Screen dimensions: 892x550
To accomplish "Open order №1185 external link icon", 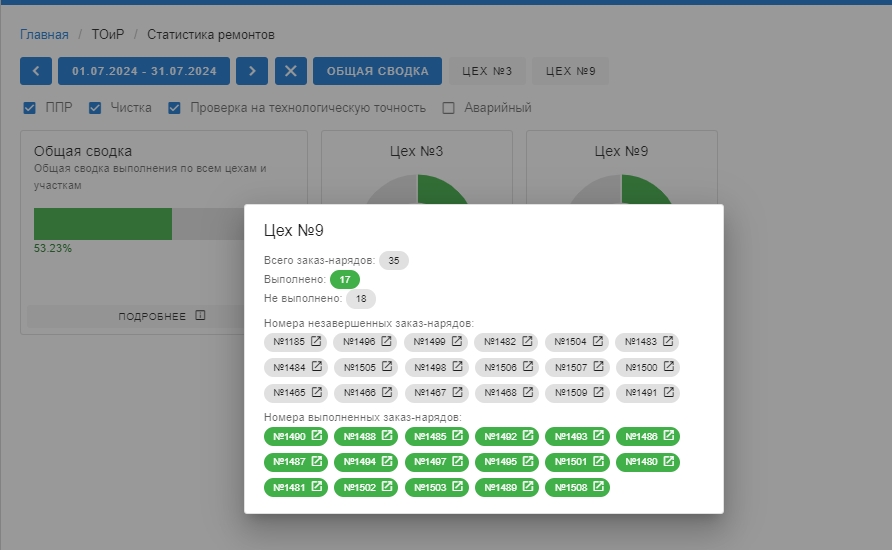I will (x=317, y=342).
